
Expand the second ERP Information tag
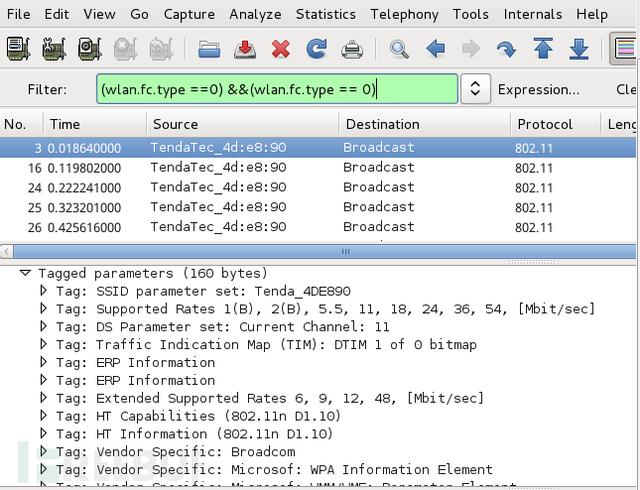pyautogui.click(x=43, y=380)
